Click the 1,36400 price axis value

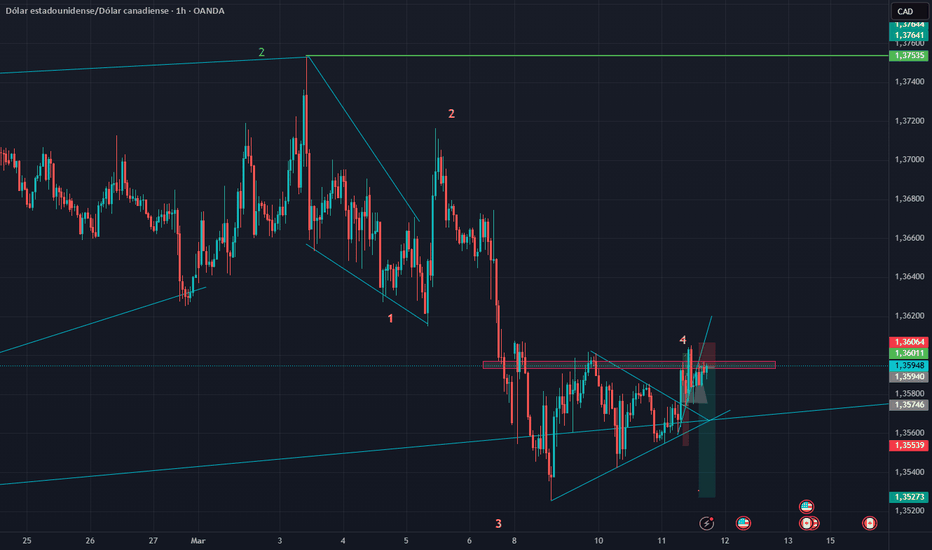pos(909,276)
